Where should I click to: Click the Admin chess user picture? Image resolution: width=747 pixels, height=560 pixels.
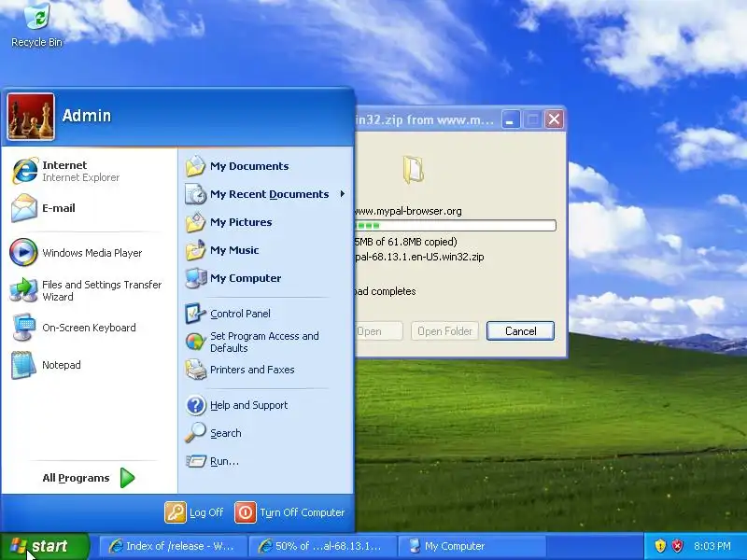[31, 117]
